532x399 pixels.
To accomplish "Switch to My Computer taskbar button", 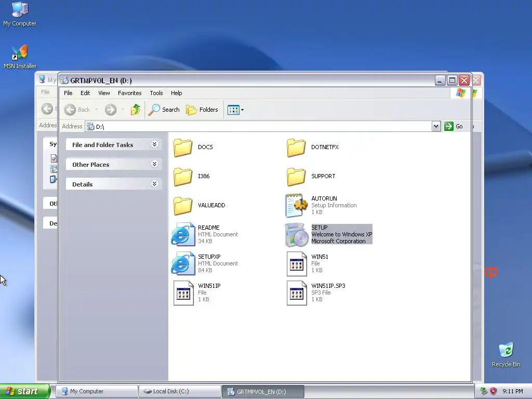I will point(97,391).
